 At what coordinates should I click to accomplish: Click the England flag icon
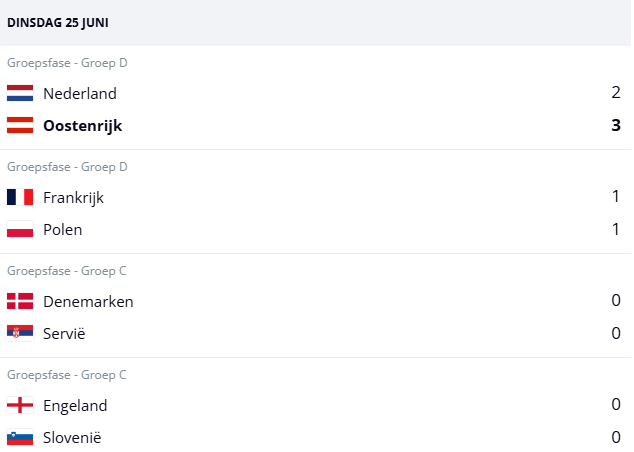point(20,406)
